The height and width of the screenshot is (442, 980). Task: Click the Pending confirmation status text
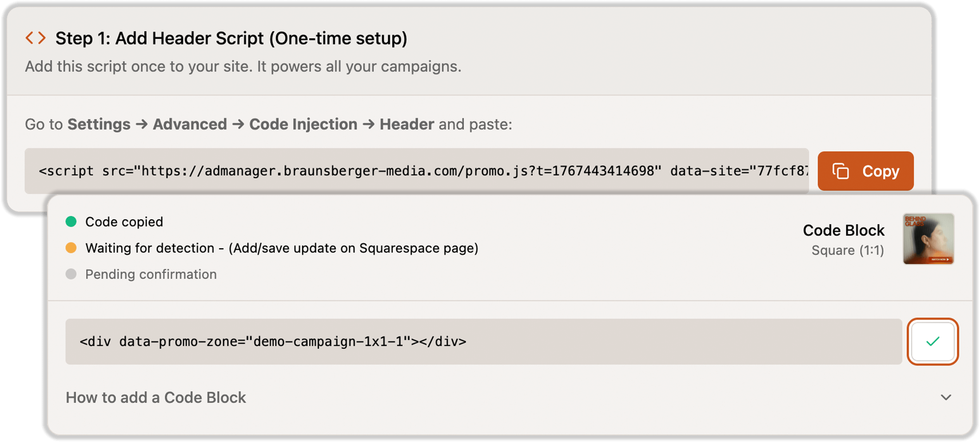[151, 274]
